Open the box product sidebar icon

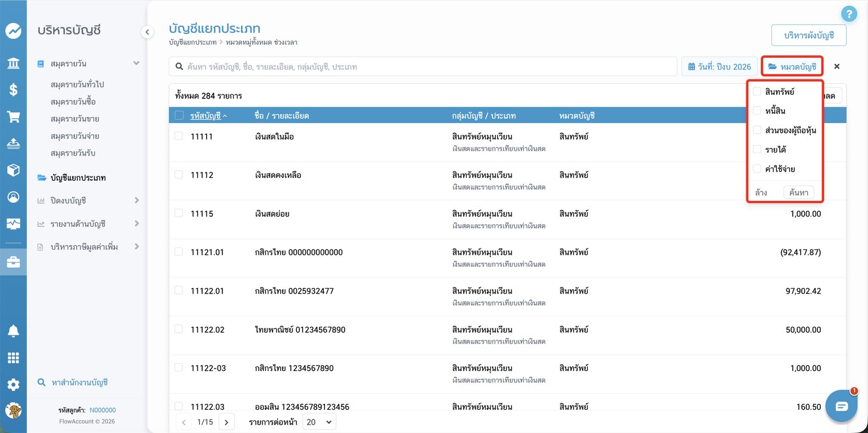(13, 170)
